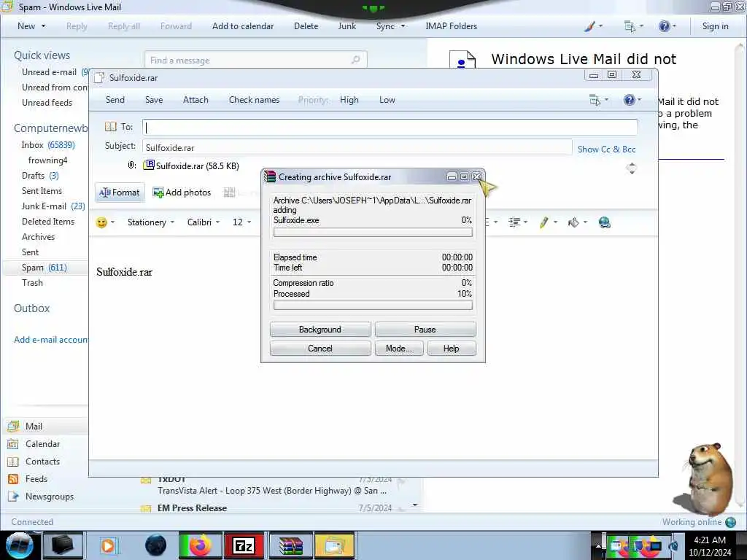Image resolution: width=747 pixels, height=560 pixels.
Task: Click Check names in compose toolbar
Action: tap(254, 100)
